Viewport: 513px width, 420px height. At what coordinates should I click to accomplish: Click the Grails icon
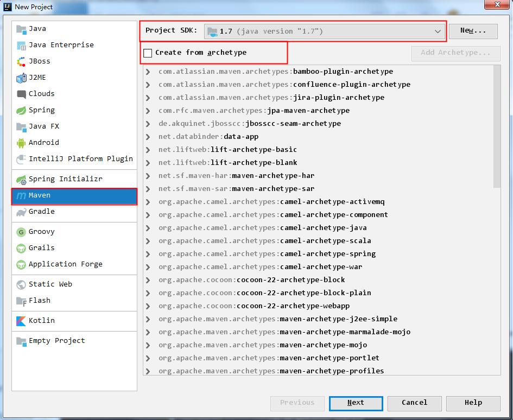coord(21,249)
